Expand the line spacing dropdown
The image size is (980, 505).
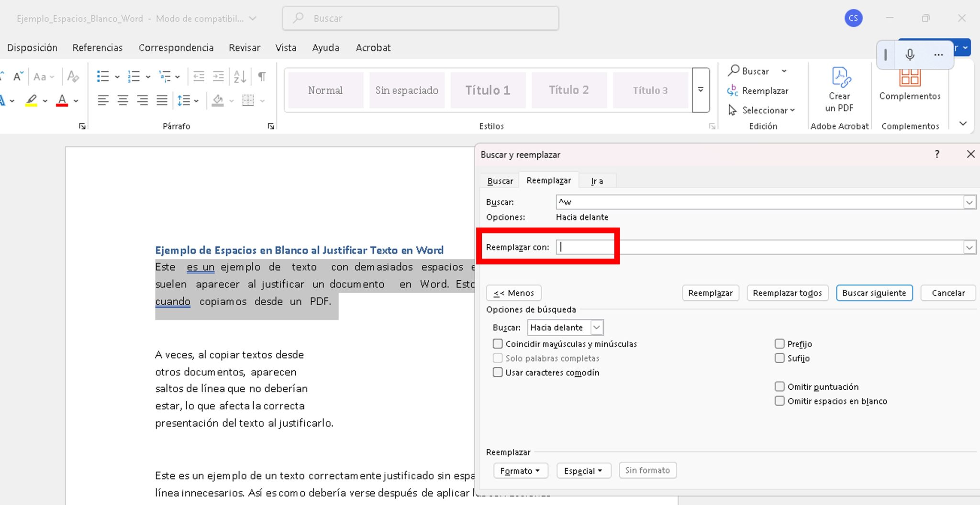[196, 100]
